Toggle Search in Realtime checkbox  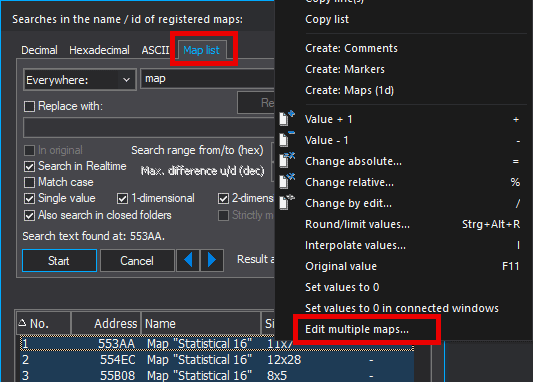coord(30,166)
